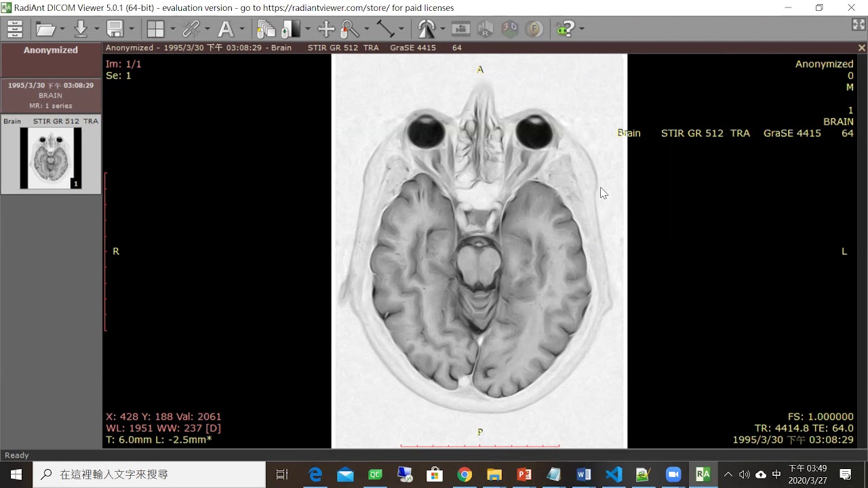The image size is (868, 488).
Task: Click the image fusion 'F' icon
Action: point(534,29)
